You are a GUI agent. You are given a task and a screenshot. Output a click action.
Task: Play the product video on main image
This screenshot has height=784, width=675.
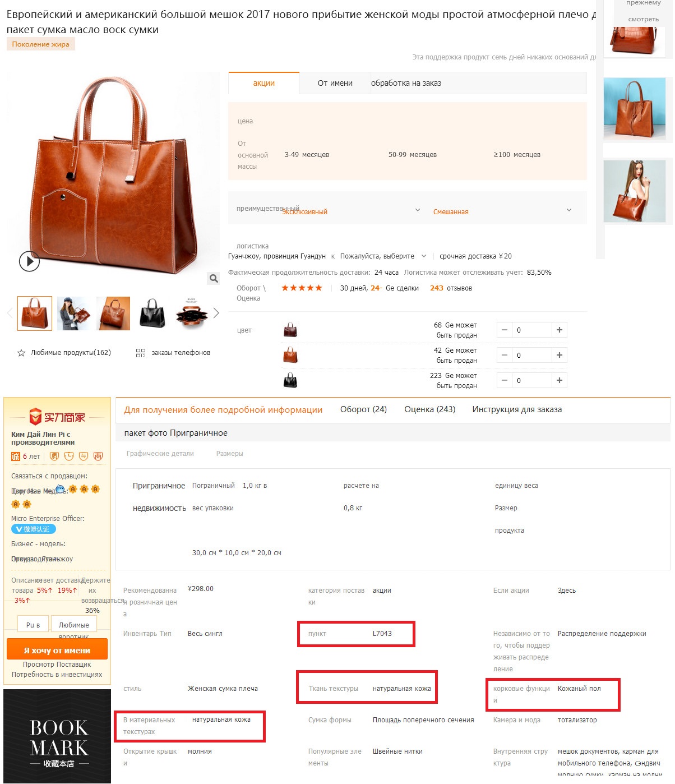29,261
